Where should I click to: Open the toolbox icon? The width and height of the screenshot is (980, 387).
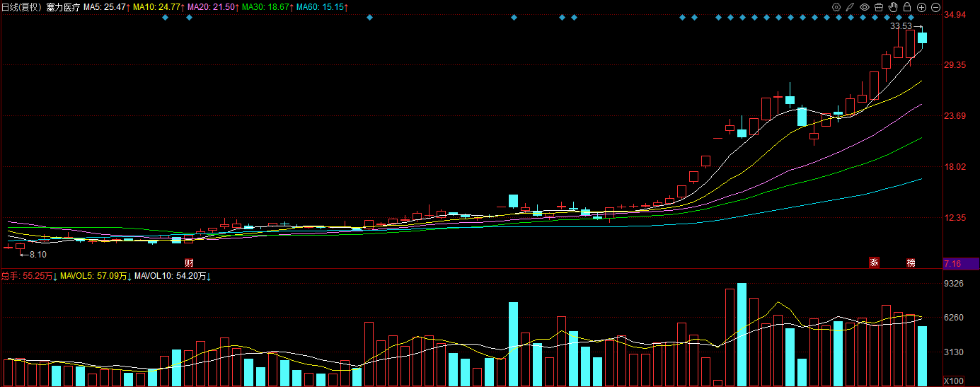(x=879, y=7)
